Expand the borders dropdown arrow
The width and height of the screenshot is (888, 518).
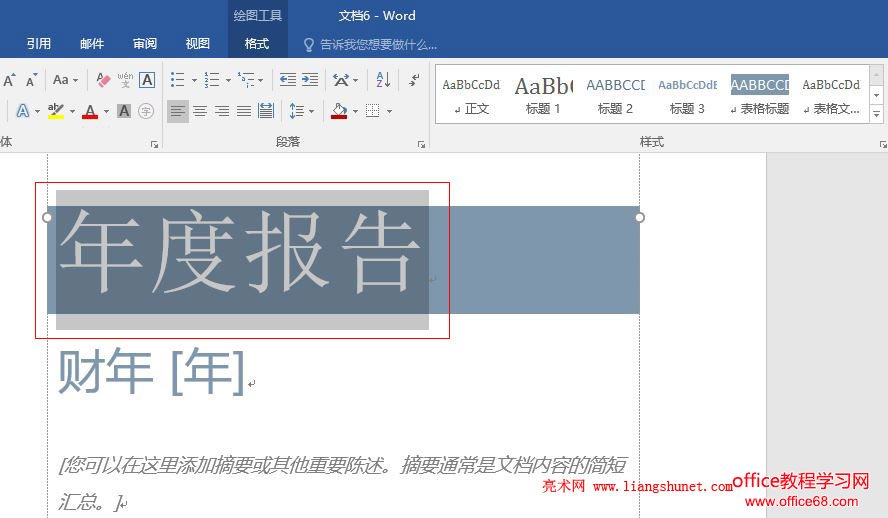pos(389,112)
